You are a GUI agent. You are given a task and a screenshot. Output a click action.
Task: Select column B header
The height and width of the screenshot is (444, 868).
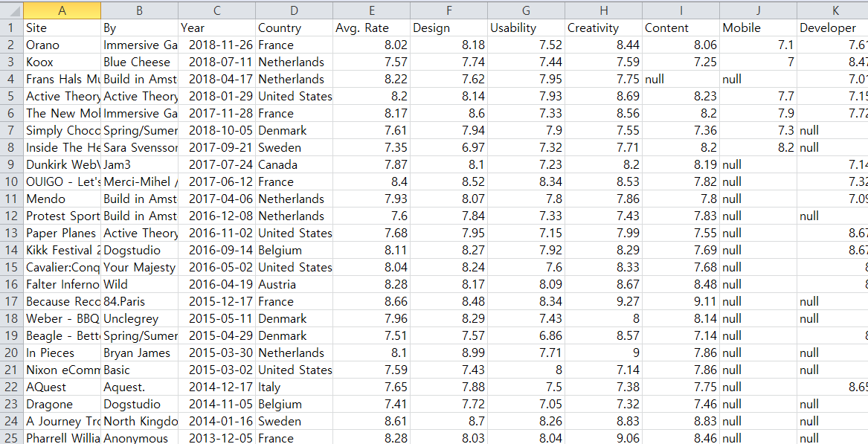pos(140,10)
